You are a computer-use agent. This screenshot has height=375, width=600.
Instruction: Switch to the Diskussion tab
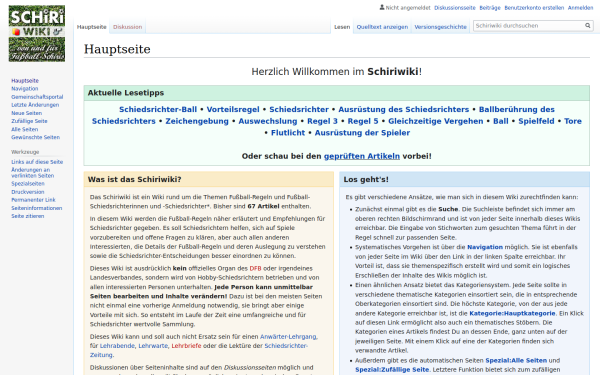point(127,27)
